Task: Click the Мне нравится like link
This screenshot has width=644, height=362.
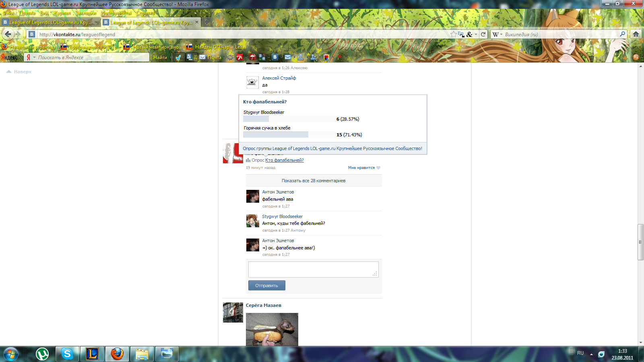Action: tap(361, 168)
